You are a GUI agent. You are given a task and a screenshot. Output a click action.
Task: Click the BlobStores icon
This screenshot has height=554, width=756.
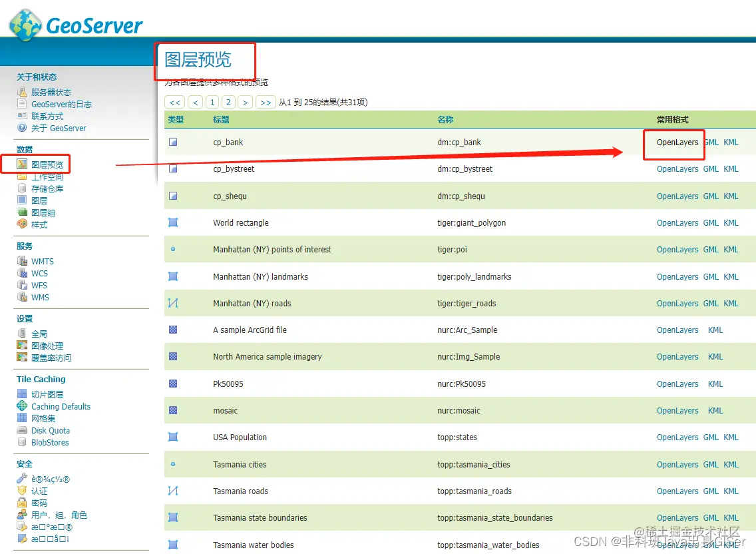click(x=22, y=441)
